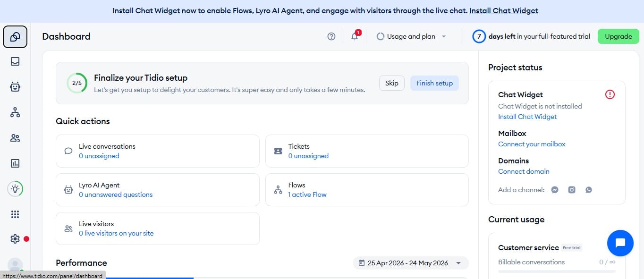Add the Messenger channel icon

point(555,190)
